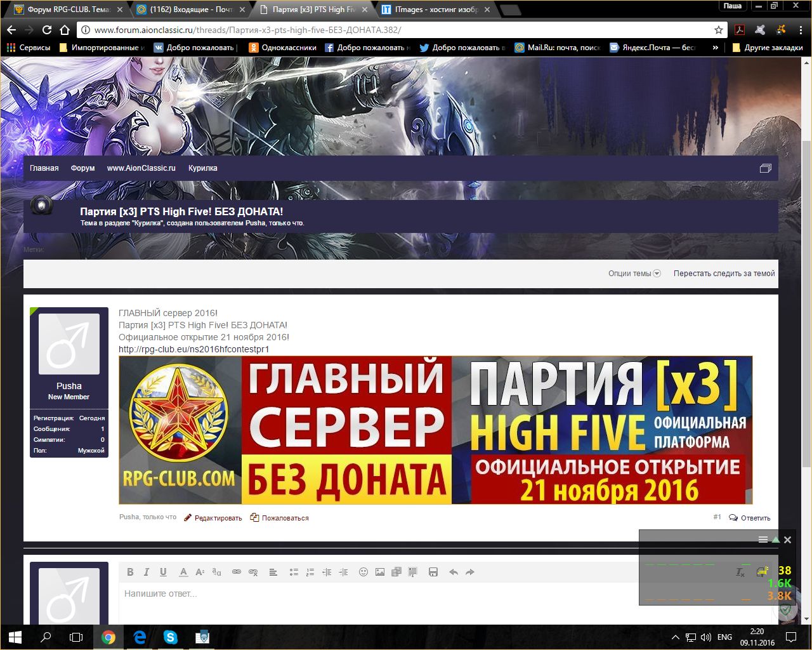Go to the browser home page
Image resolution: width=812 pixels, height=650 pixels.
[64, 30]
